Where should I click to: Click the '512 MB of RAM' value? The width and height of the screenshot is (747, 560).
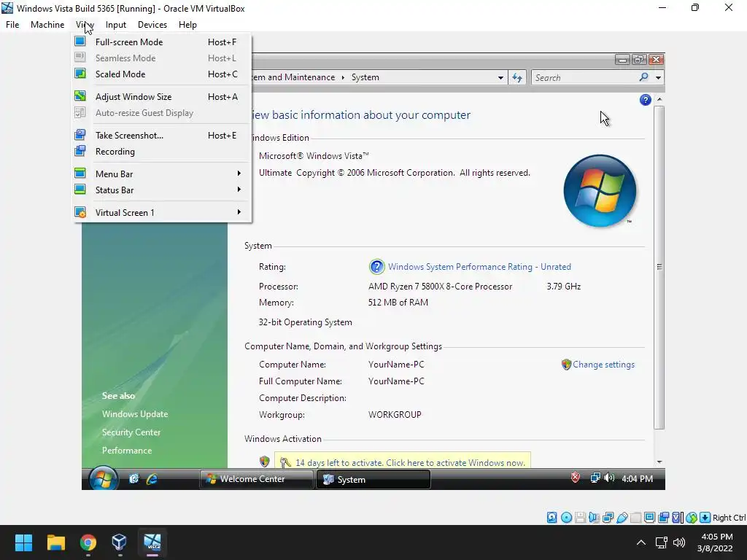click(398, 303)
